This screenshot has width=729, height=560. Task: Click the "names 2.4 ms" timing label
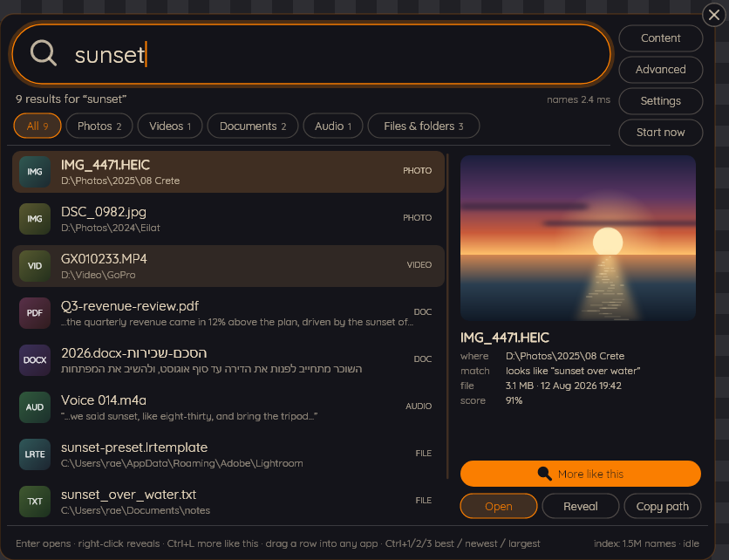(x=578, y=99)
